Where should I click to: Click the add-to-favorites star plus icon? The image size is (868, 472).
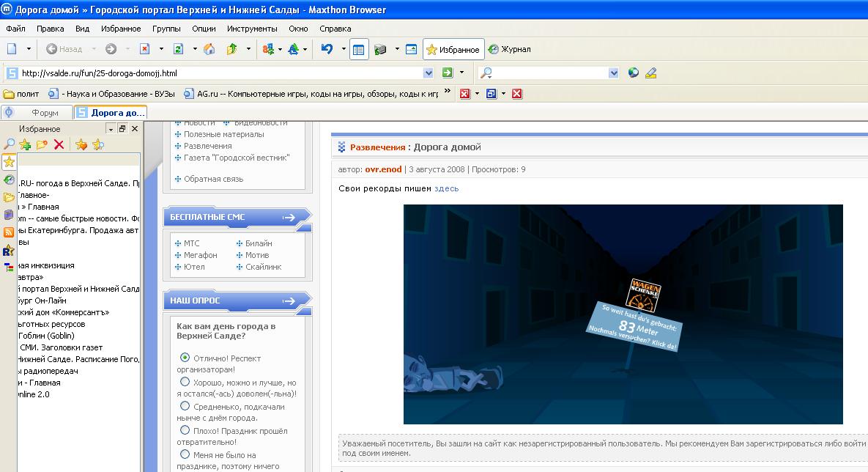click(x=25, y=144)
